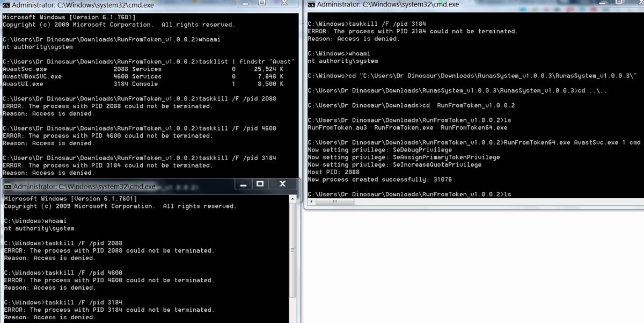Click the "RunFromToken64.exe AvastSvc.exe 1 cmd" command

[572, 142]
